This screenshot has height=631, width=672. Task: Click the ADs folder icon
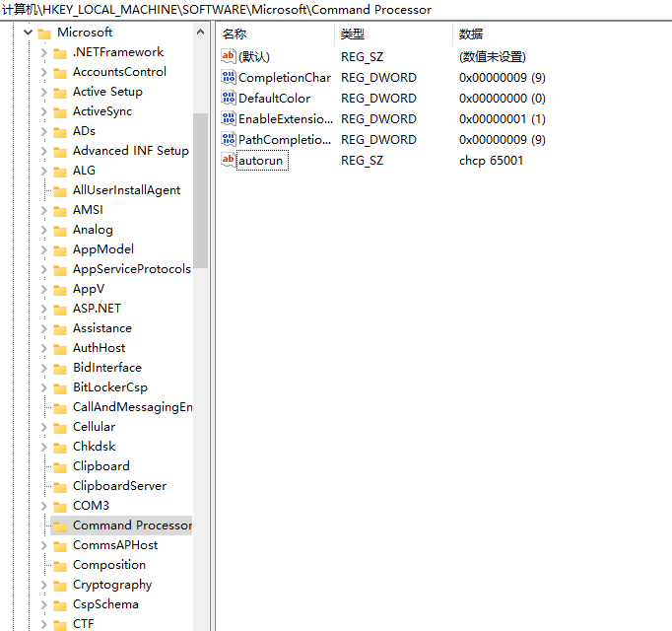[x=60, y=132]
